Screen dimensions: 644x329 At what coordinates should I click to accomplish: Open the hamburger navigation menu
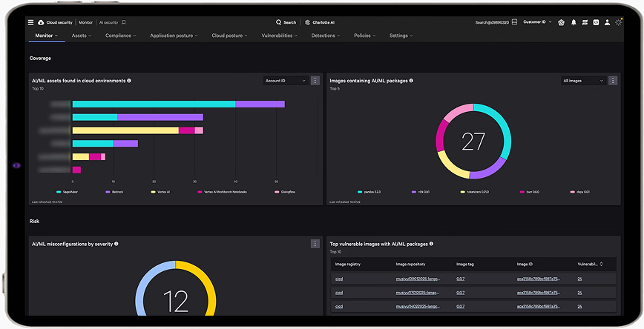[x=30, y=22]
